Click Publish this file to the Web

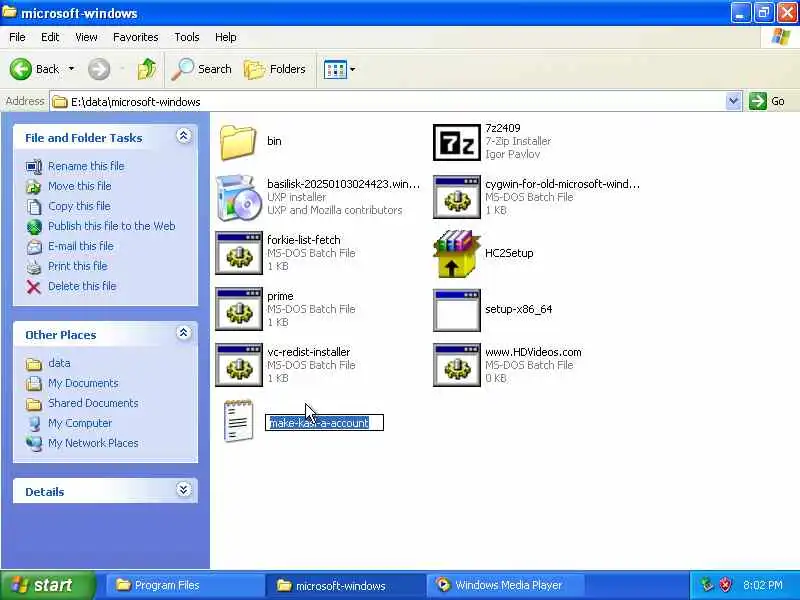coord(112,226)
